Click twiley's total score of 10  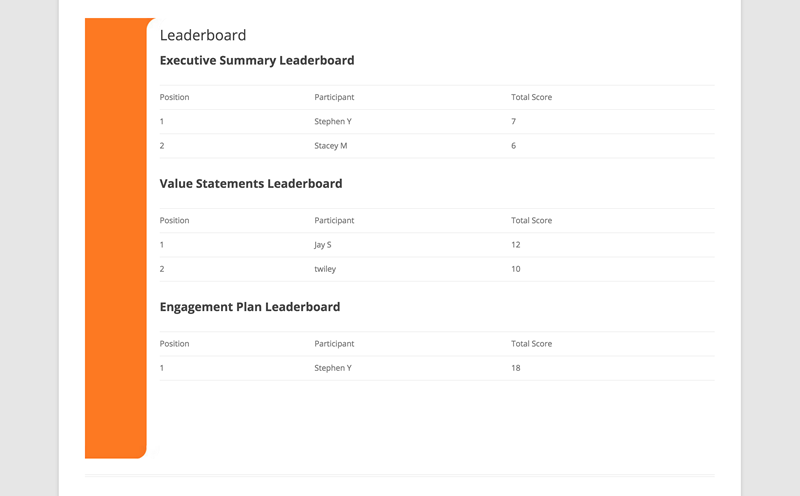tap(515, 269)
